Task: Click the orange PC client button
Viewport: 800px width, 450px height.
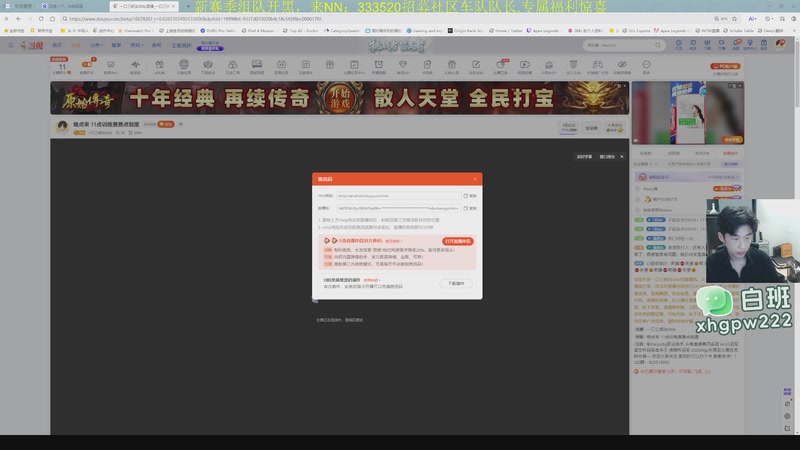Action: point(725,66)
